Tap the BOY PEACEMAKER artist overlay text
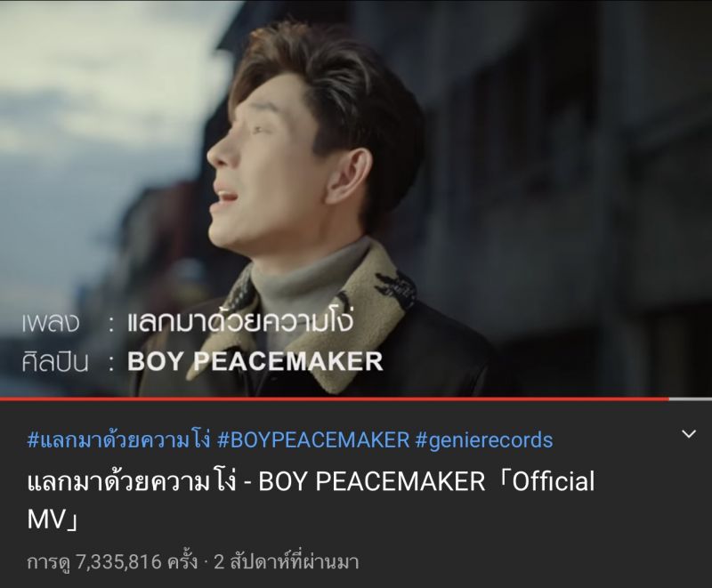Image resolution: width=712 pixels, height=588 pixels. tap(255, 361)
